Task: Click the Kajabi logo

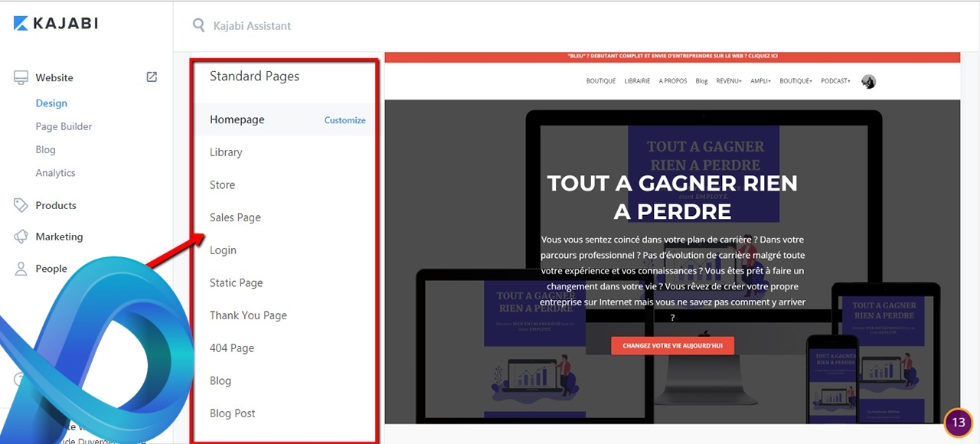Action: [56, 23]
